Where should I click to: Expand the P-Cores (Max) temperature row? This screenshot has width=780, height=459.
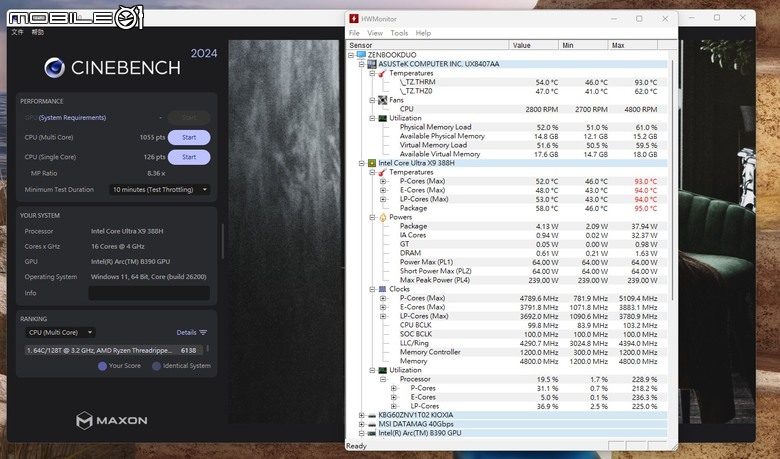click(383, 181)
